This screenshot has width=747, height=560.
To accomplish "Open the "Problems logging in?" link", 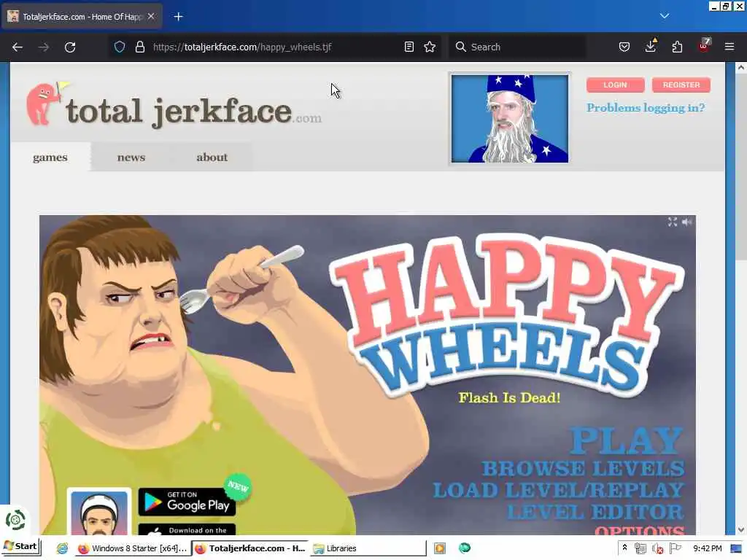I will 646,108.
